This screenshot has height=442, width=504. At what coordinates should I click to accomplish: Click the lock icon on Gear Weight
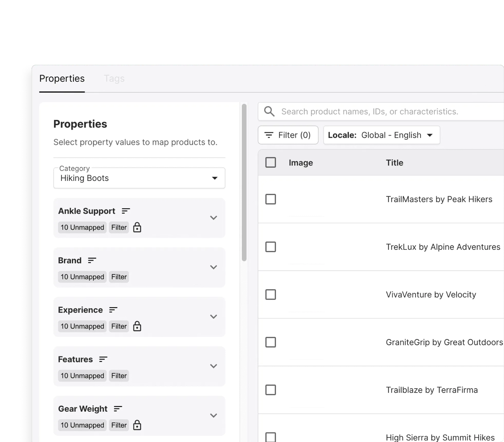tap(138, 425)
